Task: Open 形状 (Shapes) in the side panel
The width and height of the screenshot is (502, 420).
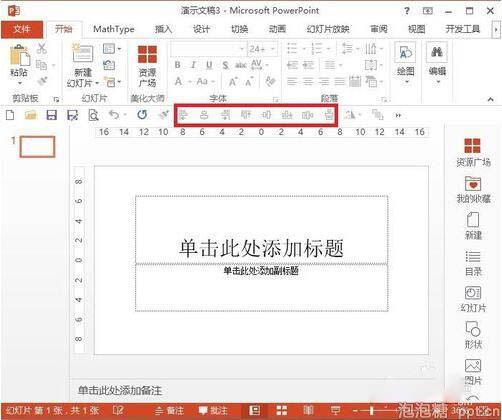Action: click(x=473, y=335)
